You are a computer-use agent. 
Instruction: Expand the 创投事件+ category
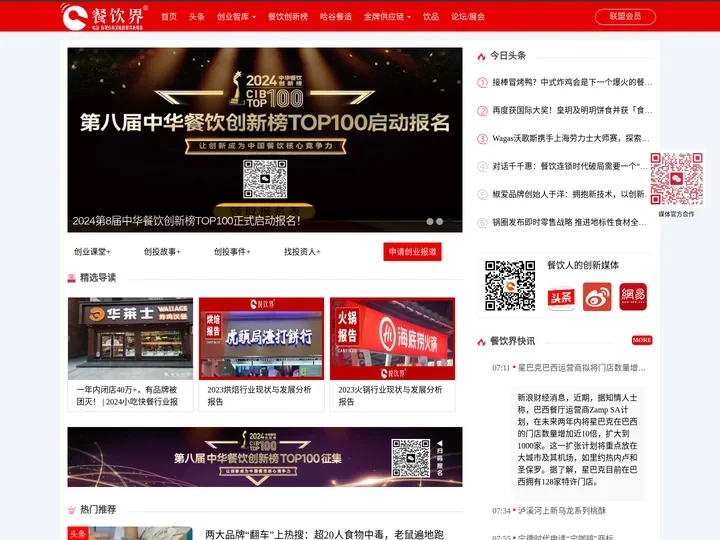pyautogui.click(x=232, y=252)
